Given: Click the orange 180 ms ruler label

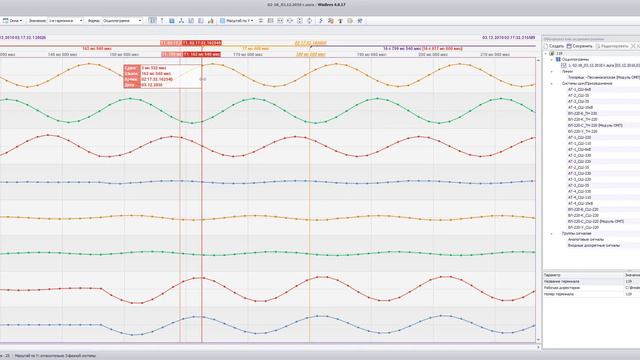Looking at the screenshot, I should pos(311,54).
